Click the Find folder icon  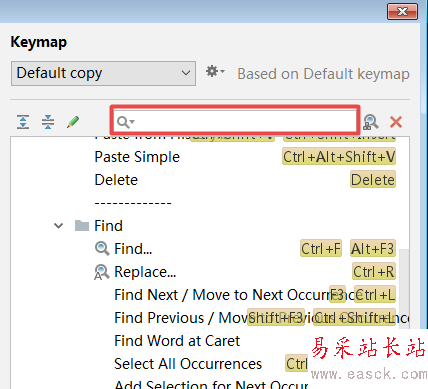82,226
